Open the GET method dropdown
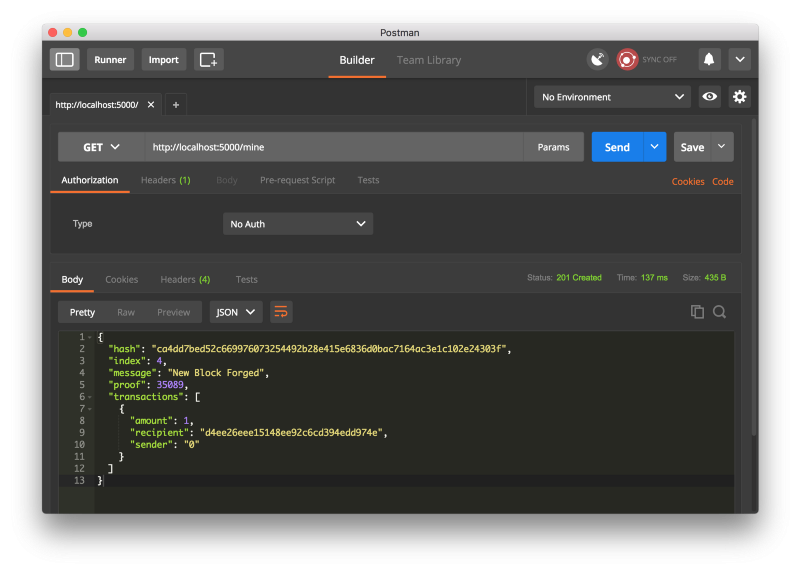The image size is (800, 573). (101, 147)
